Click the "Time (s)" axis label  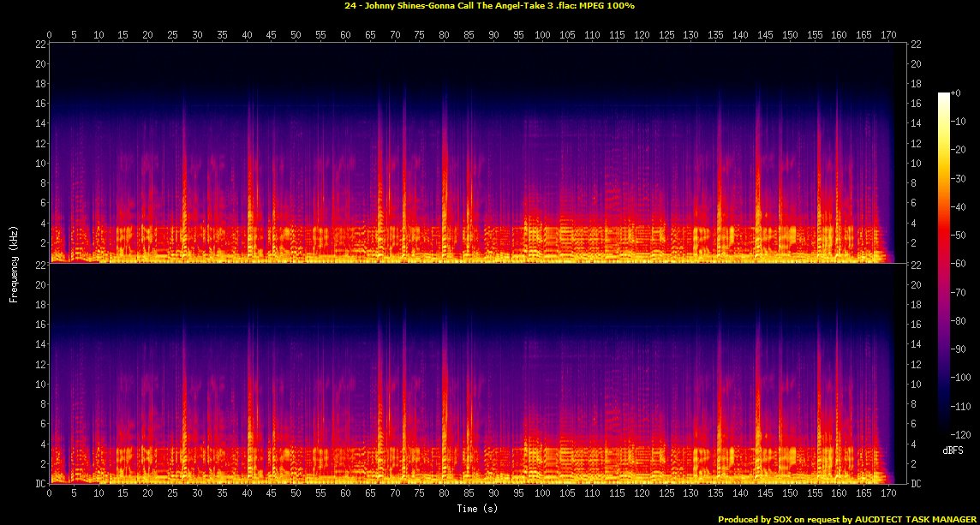click(477, 509)
